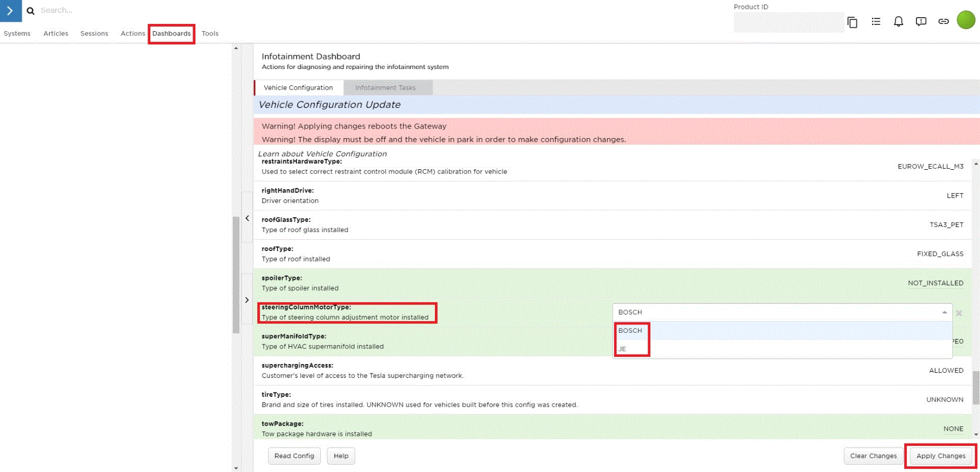Image resolution: width=980 pixels, height=472 pixels.
Task: Click into the Product ID field
Action: point(788,22)
